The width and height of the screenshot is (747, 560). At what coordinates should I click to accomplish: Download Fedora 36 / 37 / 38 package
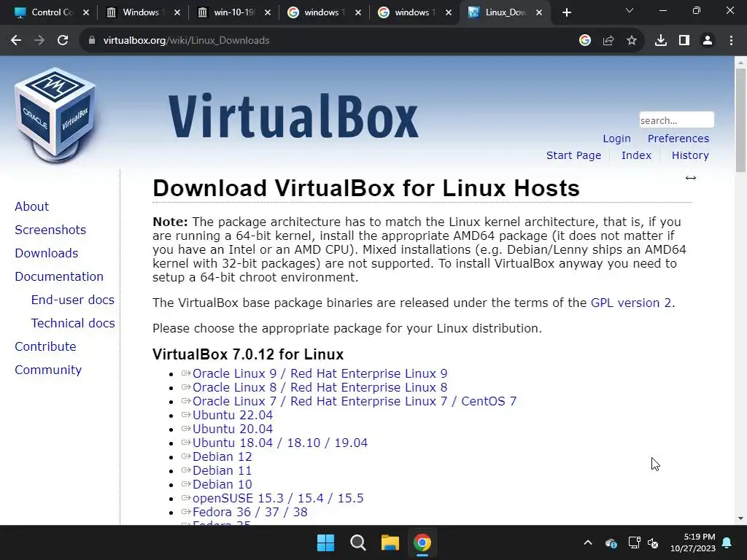250,512
